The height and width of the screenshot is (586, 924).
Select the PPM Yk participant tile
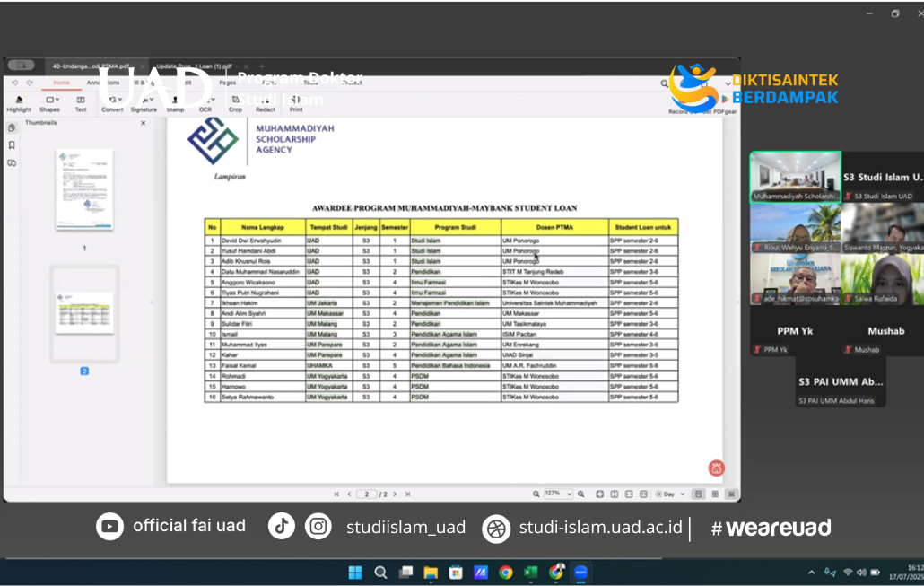796,331
